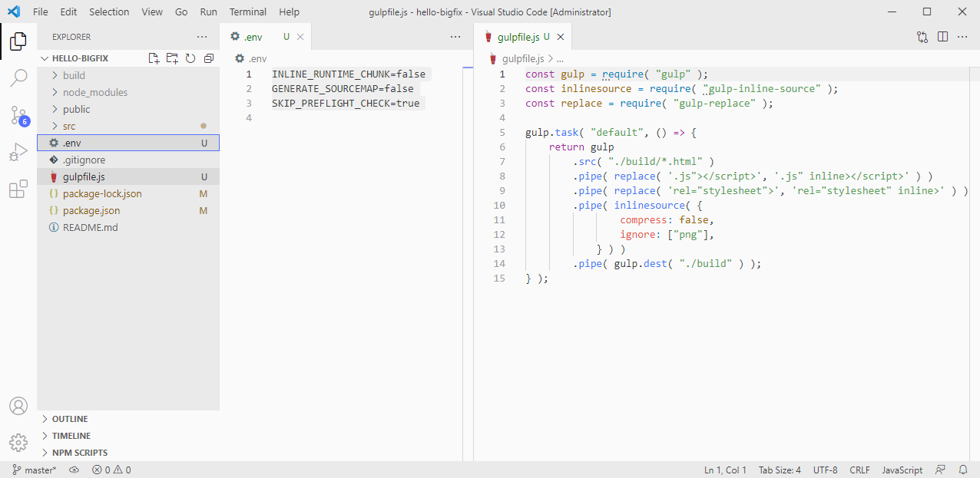Expand the build folder
Screen dimensions: 980x478
(x=128, y=75)
